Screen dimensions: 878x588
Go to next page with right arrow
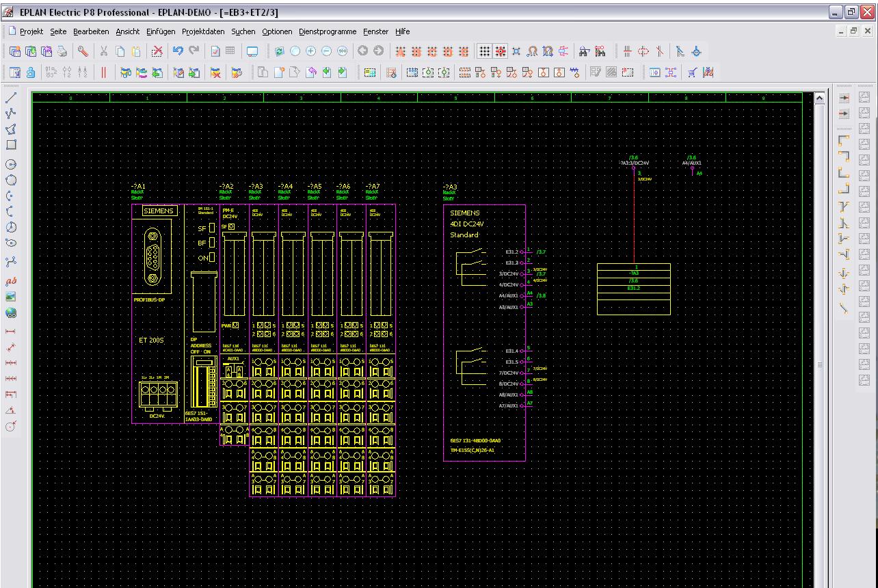coord(378,51)
